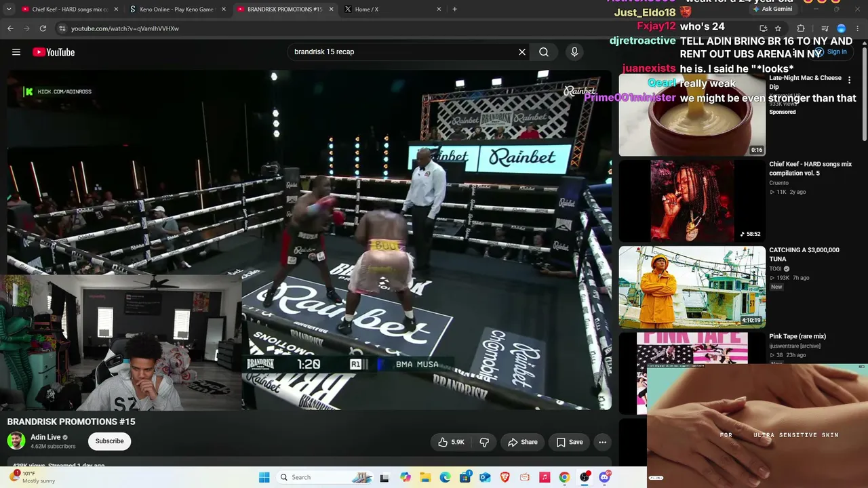This screenshot has width=868, height=488.
Task: Switch to Chief Keef HARD songs tab
Action: pyautogui.click(x=70, y=9)
